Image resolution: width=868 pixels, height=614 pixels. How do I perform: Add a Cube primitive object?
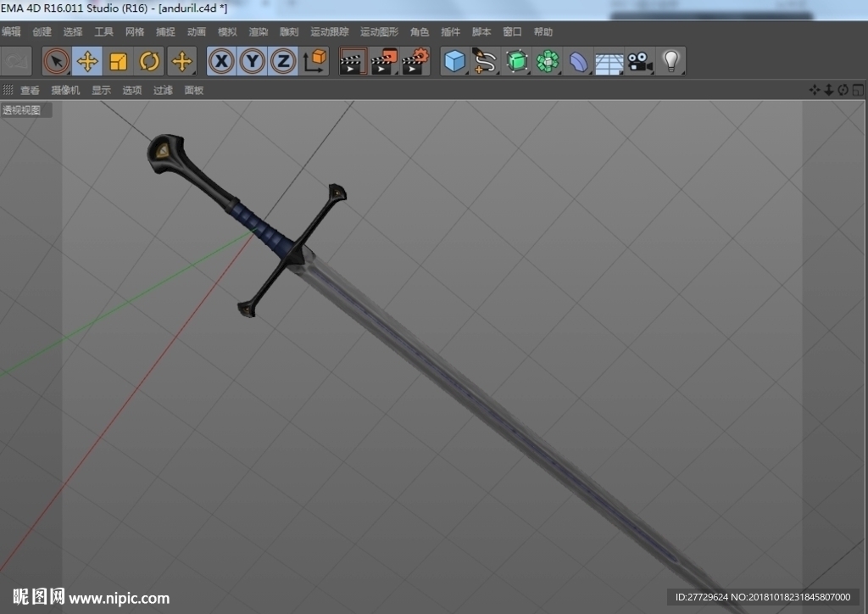click(454, 61)
